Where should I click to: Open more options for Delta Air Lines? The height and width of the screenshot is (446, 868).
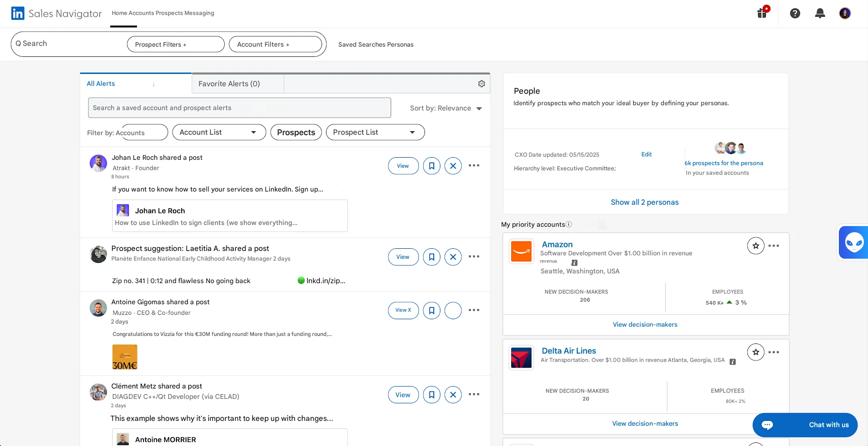tap(774, 352)
